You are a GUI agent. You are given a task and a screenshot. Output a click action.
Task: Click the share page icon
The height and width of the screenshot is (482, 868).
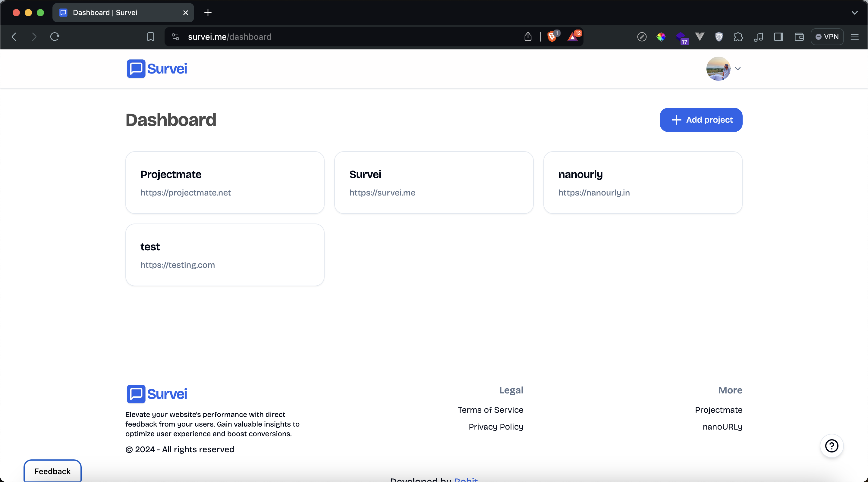coord(528,36)
